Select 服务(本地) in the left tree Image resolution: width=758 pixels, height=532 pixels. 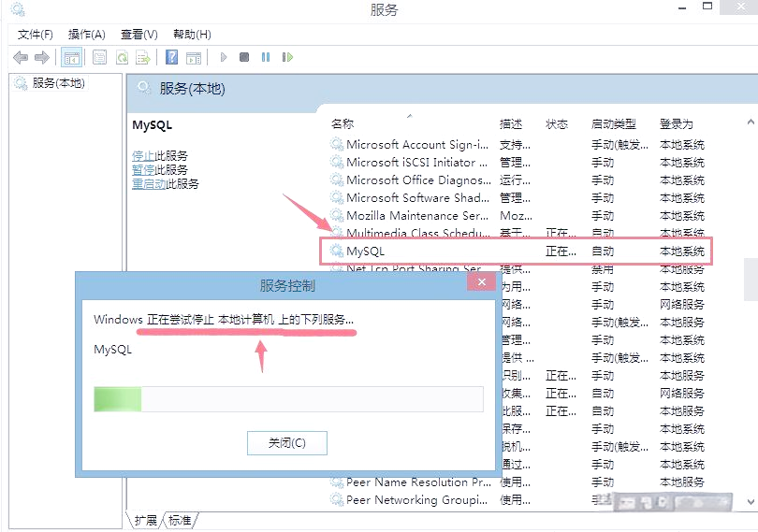click(58, 83)
